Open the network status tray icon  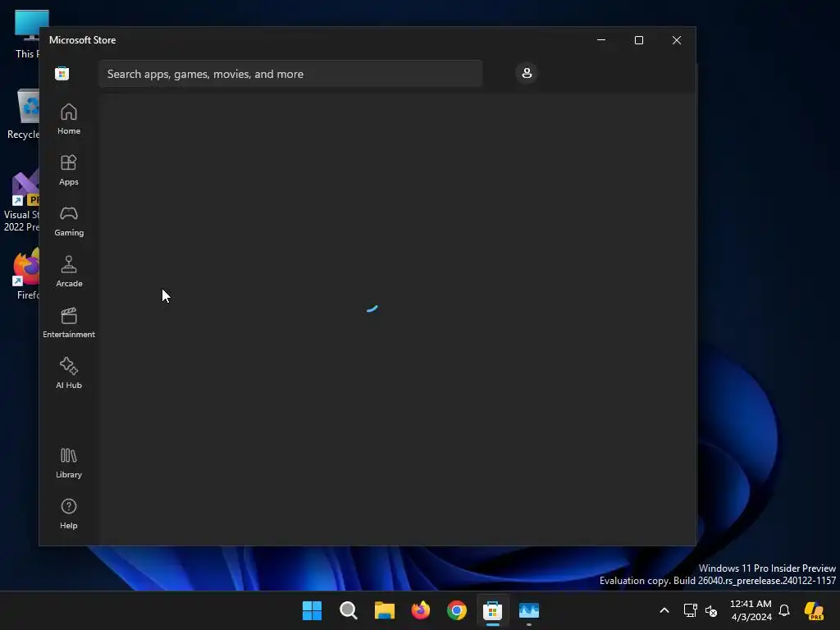point(690,610)
